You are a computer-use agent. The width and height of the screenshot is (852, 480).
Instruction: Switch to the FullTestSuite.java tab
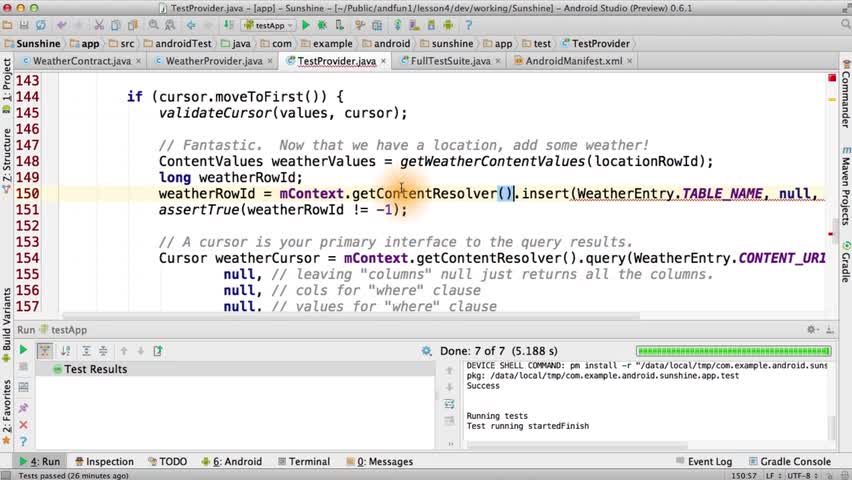pos(450,61)
